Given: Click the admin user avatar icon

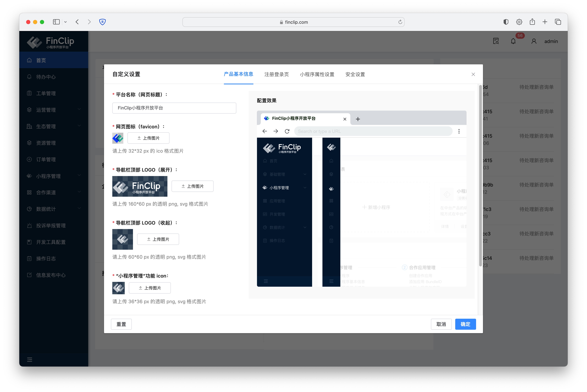Looking at the screenshot, I should click(534, 41).
